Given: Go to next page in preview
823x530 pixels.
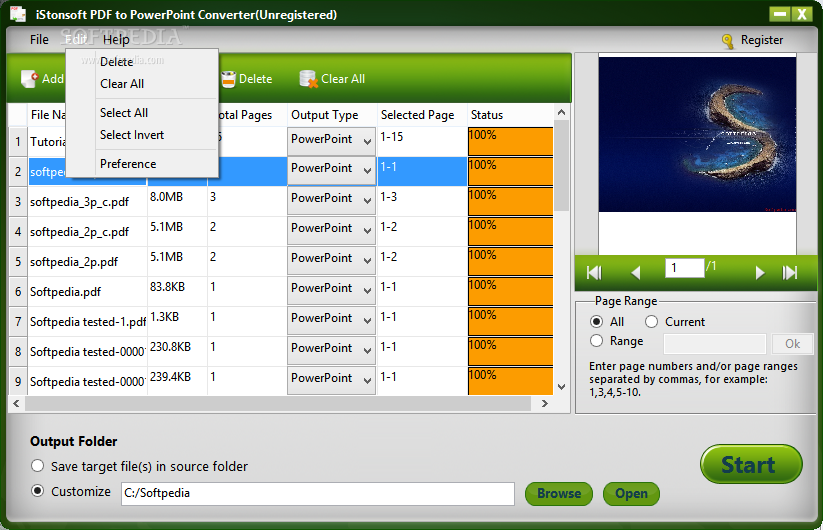Looking at the screenshot, I should (759, 272).
